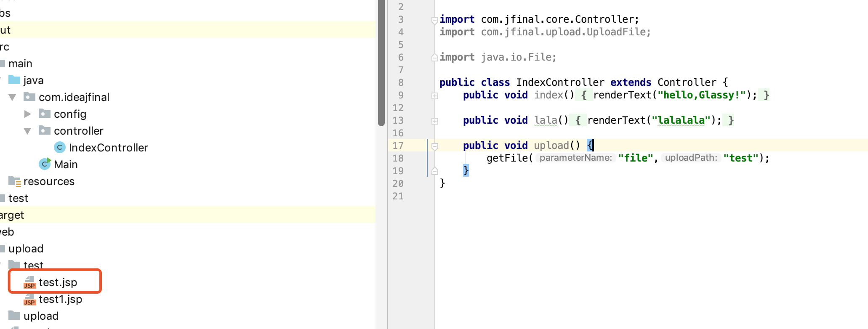Click the test1.jsp file icon

(29, 299)
